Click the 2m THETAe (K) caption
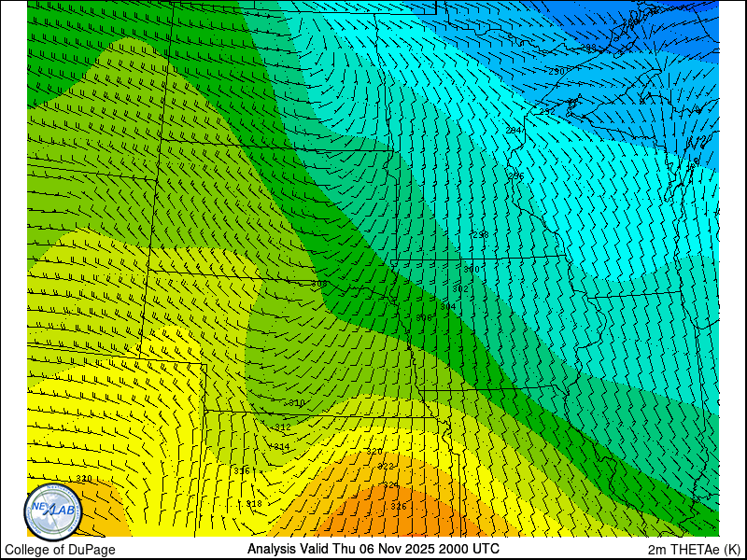This screenshot has width=747, height=560. (x=694, y=549)
